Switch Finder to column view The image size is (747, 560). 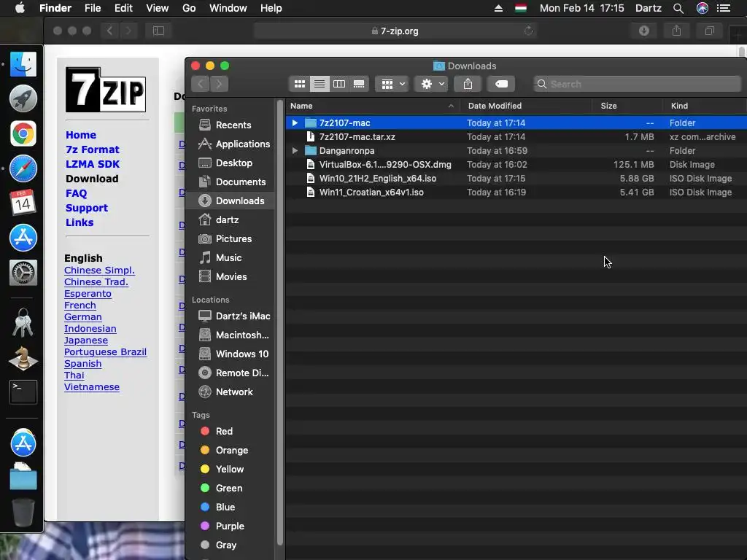click(x=339, y=85)
